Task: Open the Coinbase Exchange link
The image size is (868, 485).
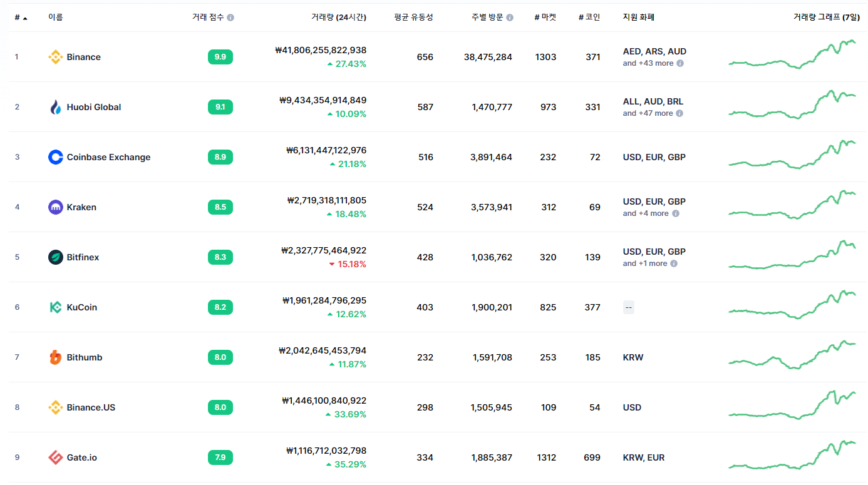Action: [x=109, y=157]
